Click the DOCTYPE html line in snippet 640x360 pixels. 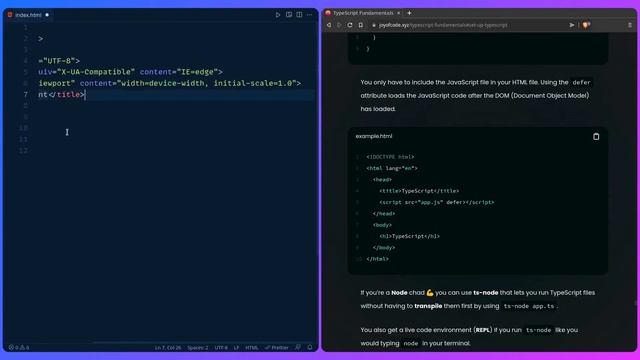point(390,157)
